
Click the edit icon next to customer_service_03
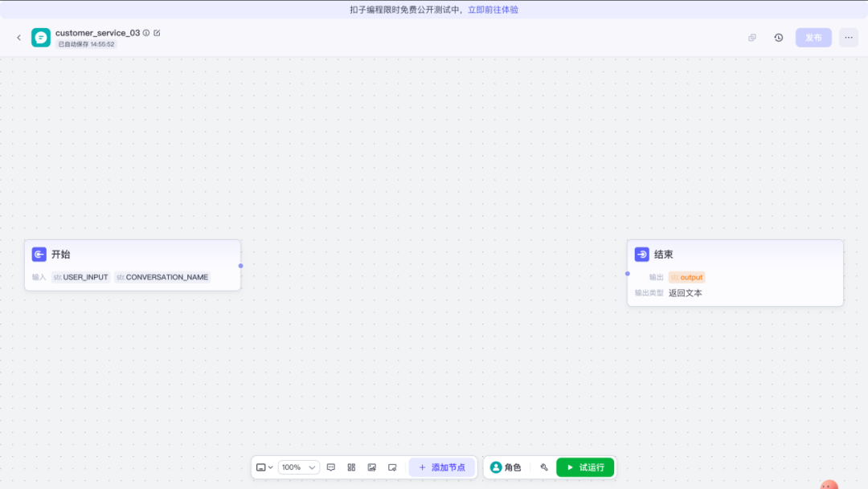pyautogui.click(x=157, y=33)
